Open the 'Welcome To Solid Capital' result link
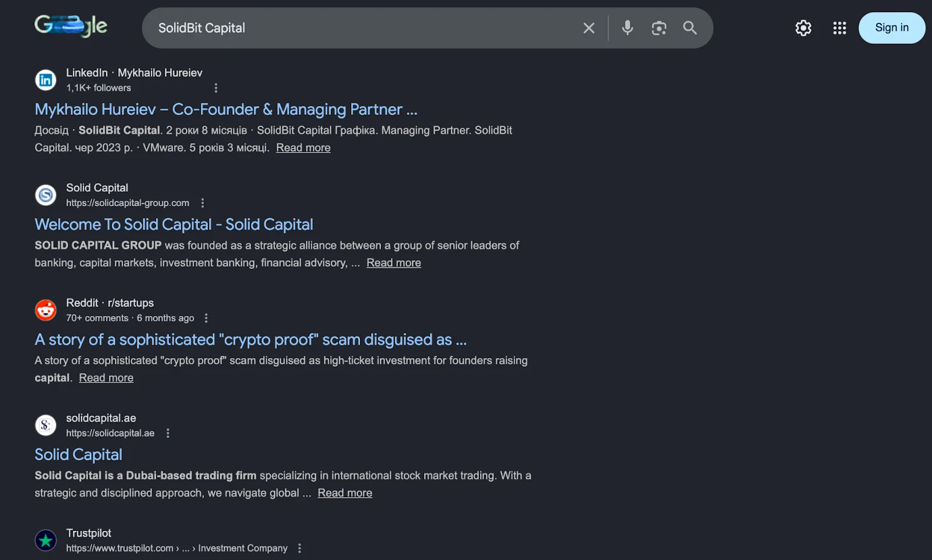 point(174,224)
